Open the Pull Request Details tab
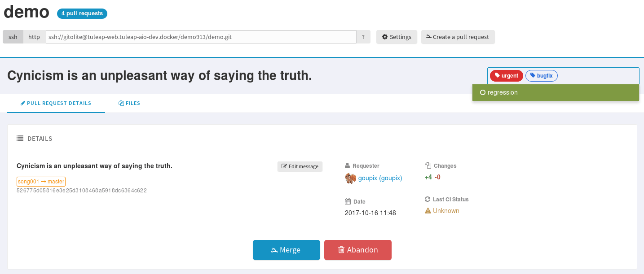644x274 pixels. [x=56, y=103]
